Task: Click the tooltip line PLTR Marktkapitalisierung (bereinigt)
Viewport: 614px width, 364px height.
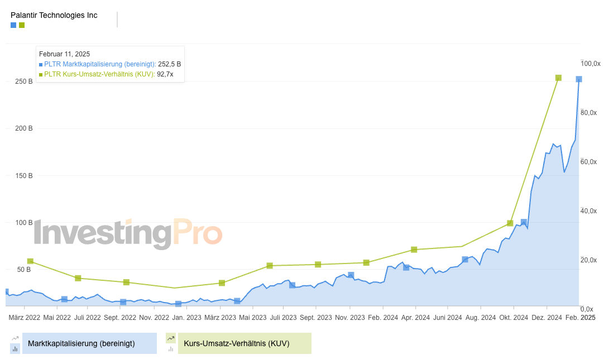Action: (110, 64)
